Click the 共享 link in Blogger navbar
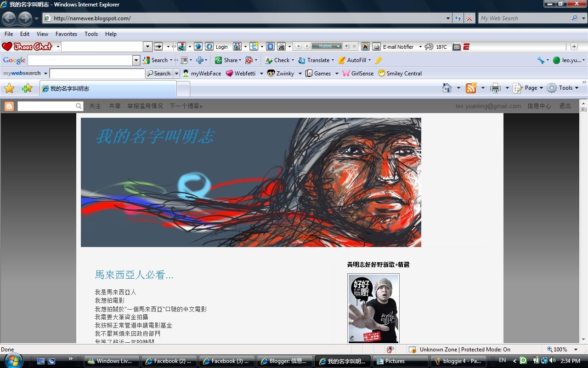Viewport: 588px width, 368px height. [x=114, y=106]
